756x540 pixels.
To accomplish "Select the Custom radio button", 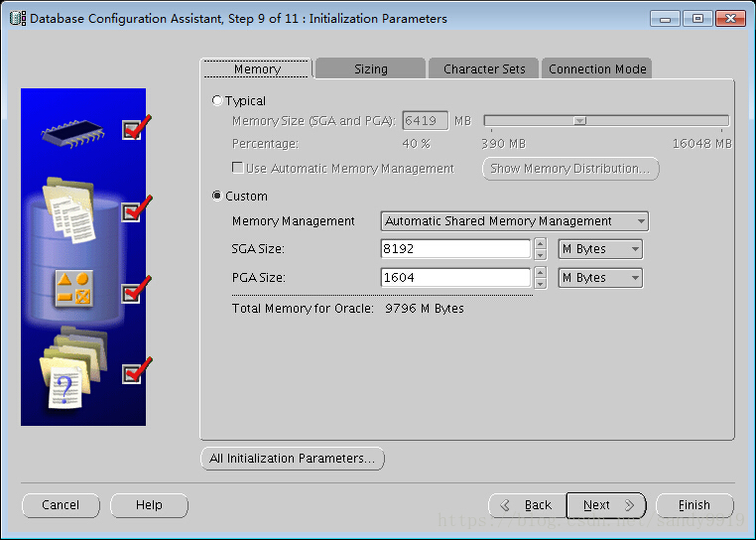I will pyautogui.click(x=217, y=196).
